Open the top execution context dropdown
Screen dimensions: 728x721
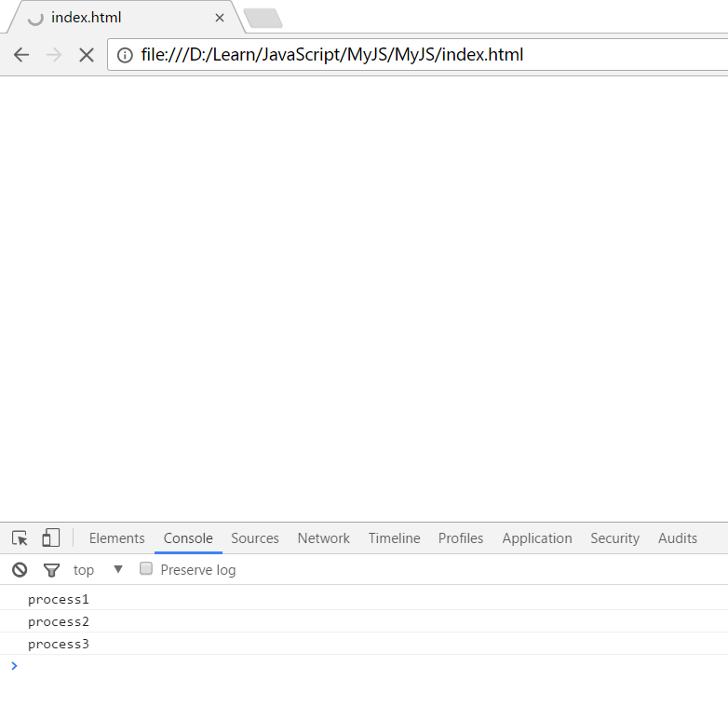98,569
